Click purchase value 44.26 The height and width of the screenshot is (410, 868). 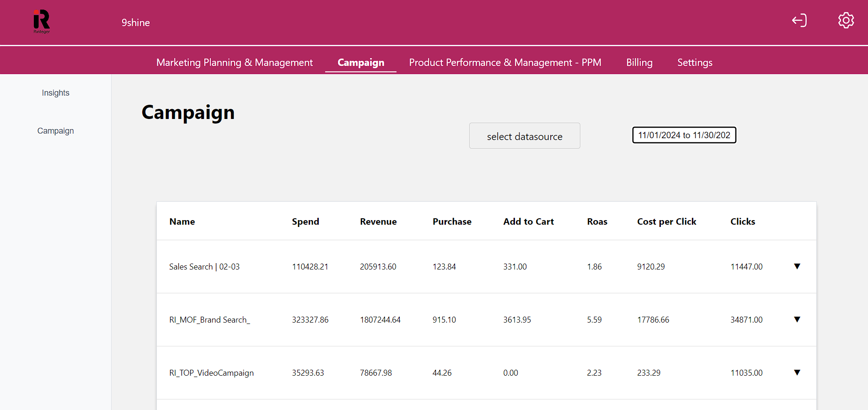click(442, 373)
